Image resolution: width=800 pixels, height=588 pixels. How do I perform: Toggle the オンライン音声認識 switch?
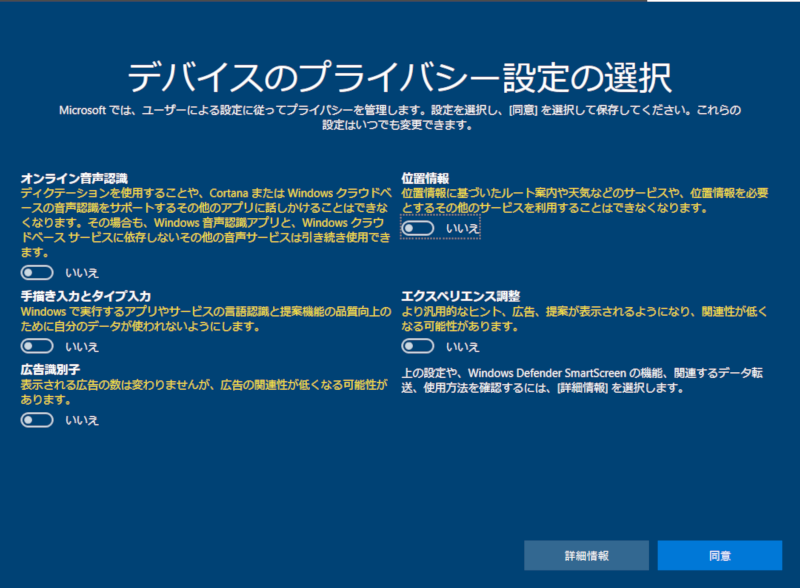point(37,273)
